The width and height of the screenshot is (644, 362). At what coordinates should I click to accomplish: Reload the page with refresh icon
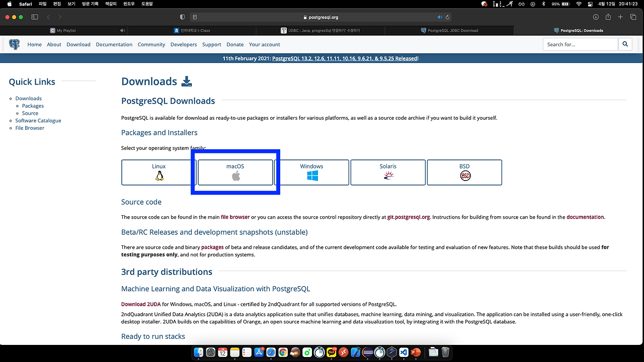pos(448,17)
